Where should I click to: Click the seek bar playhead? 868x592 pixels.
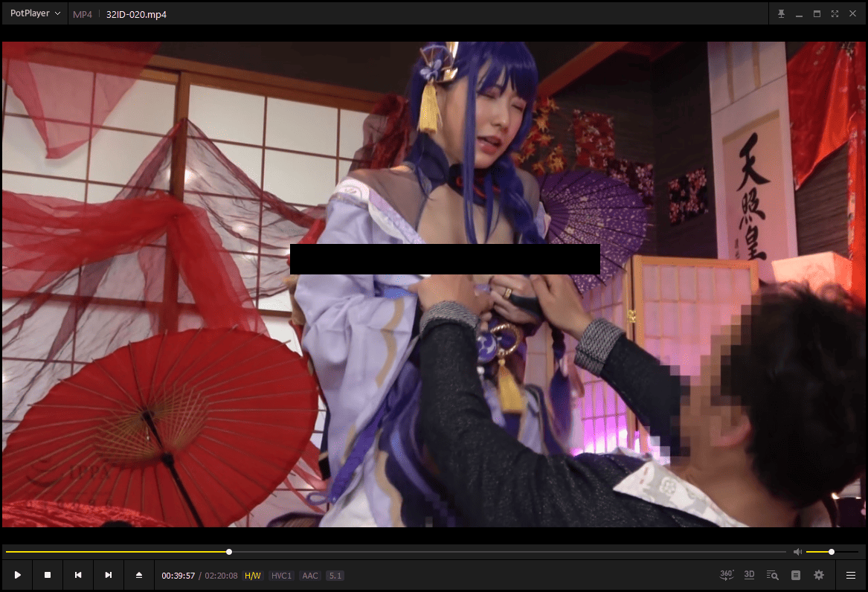(229, 552)
